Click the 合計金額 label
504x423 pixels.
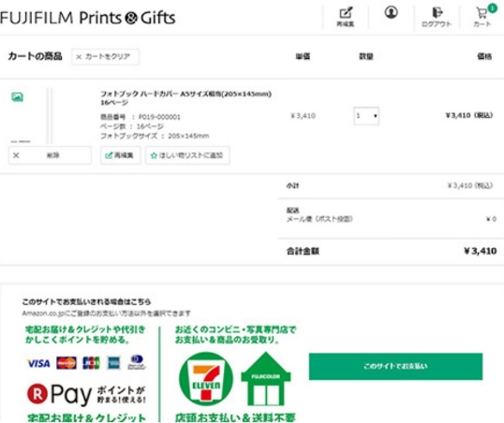pyautogui.click(x=303, y=251)
